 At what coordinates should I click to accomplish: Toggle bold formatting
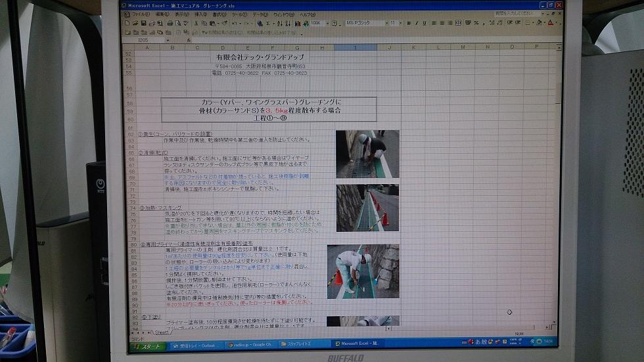pos(409,23)
